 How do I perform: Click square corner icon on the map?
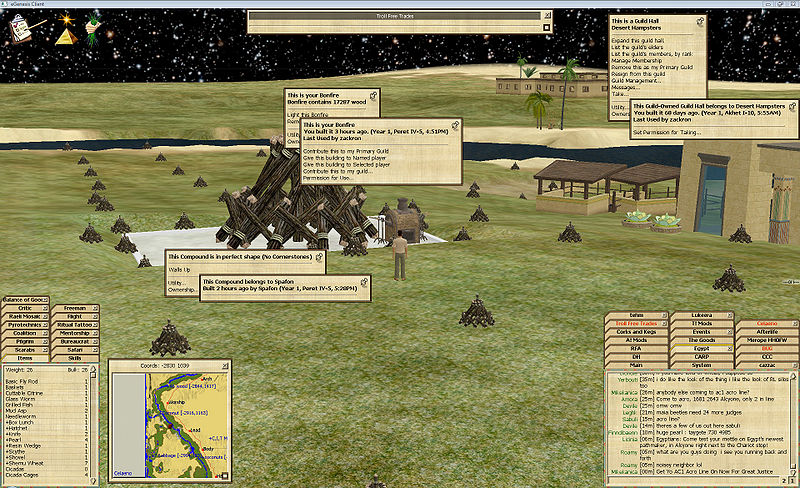click(x=225, y=476)
